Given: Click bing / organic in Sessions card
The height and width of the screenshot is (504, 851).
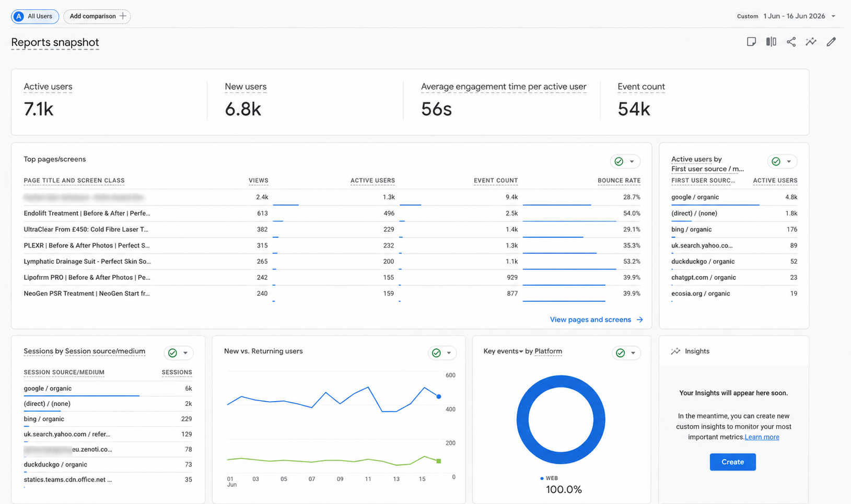Looking at the screenshot, I should pyautogui.click(x=44, y=419).
